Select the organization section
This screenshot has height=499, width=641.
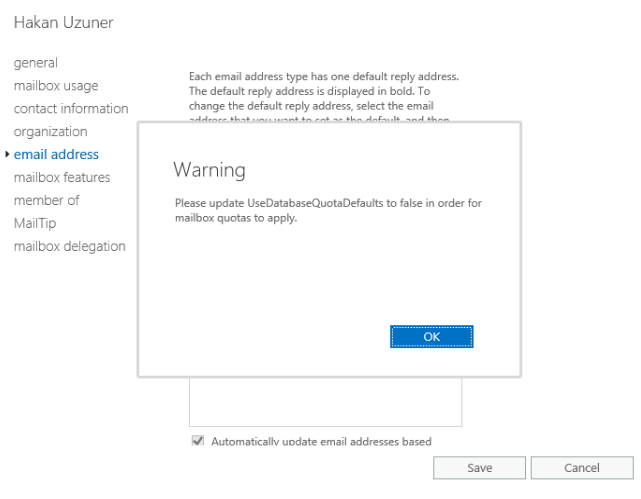point(50,132)
